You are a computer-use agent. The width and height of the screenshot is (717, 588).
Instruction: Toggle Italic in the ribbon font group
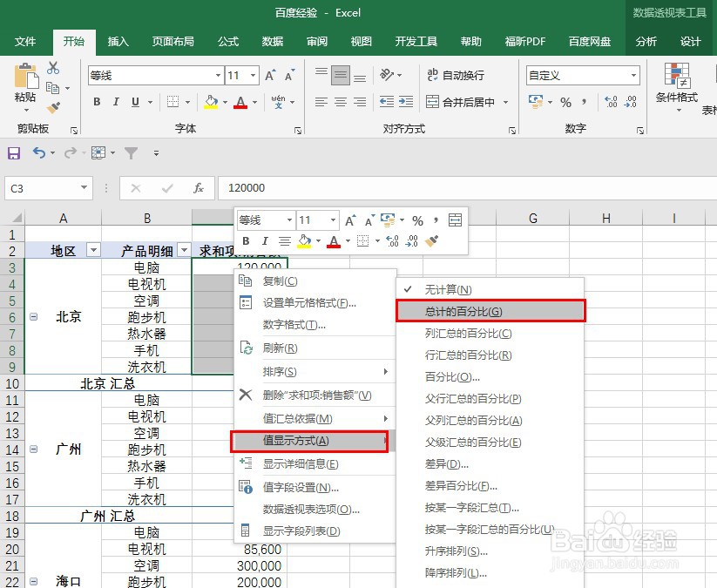tap(116, 102)
